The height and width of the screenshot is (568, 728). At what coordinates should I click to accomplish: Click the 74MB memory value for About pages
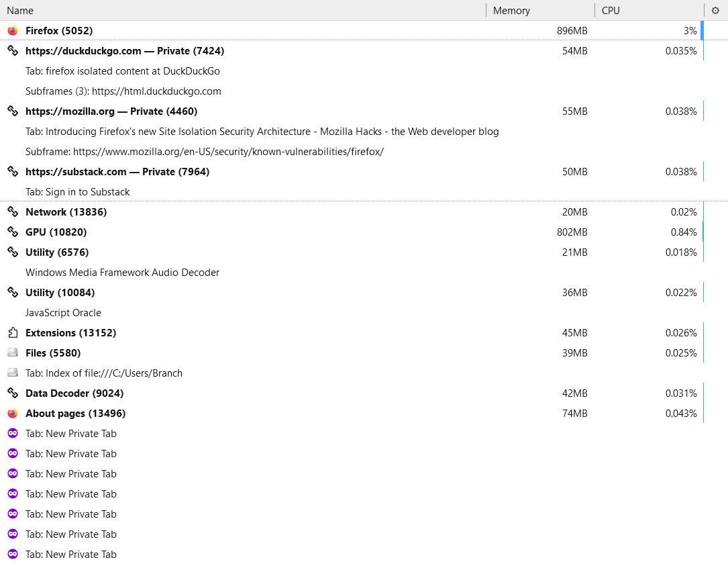pos(575,414)
